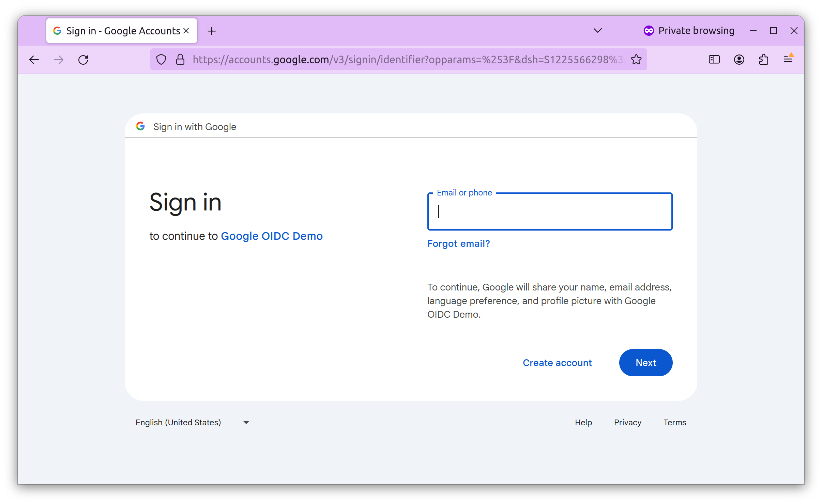Viewport: 822px width, 504px height.
Task: Show site security padlock info
Action: point(180,60)
